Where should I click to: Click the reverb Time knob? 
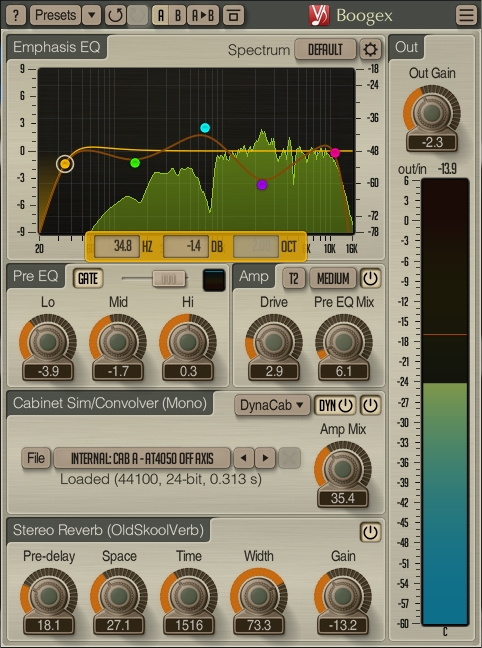click(189, 596)
